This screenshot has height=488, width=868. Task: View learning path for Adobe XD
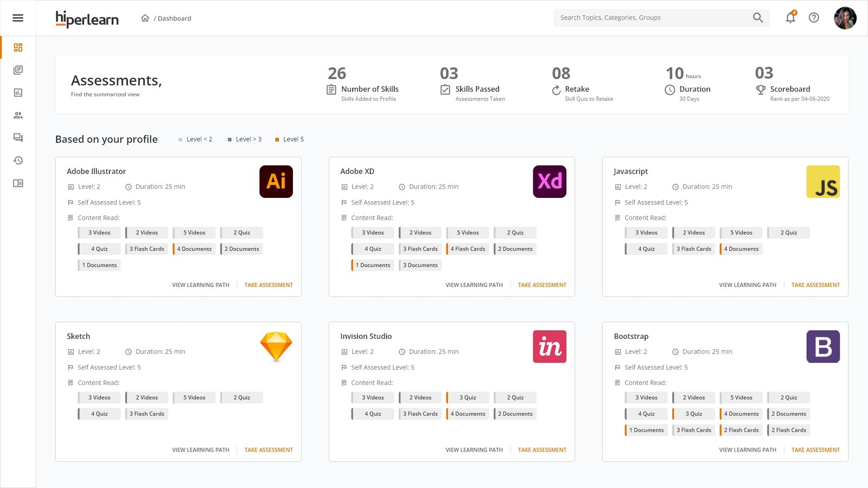[474, 285]
